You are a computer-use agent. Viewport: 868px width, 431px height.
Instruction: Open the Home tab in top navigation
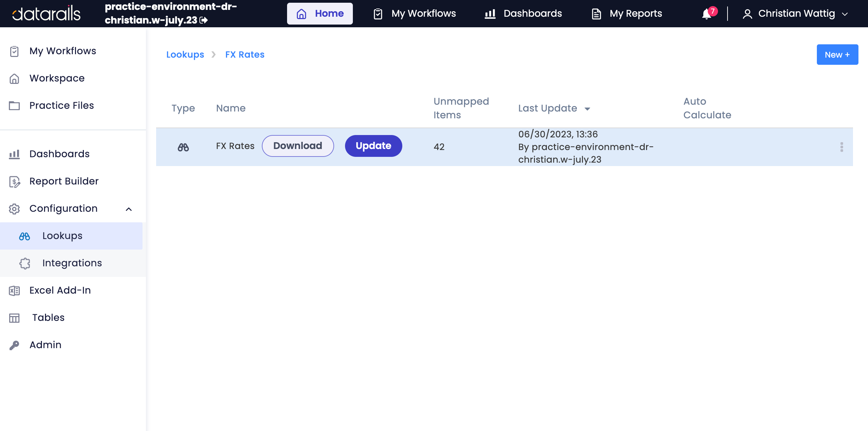[x=320, y=14]
